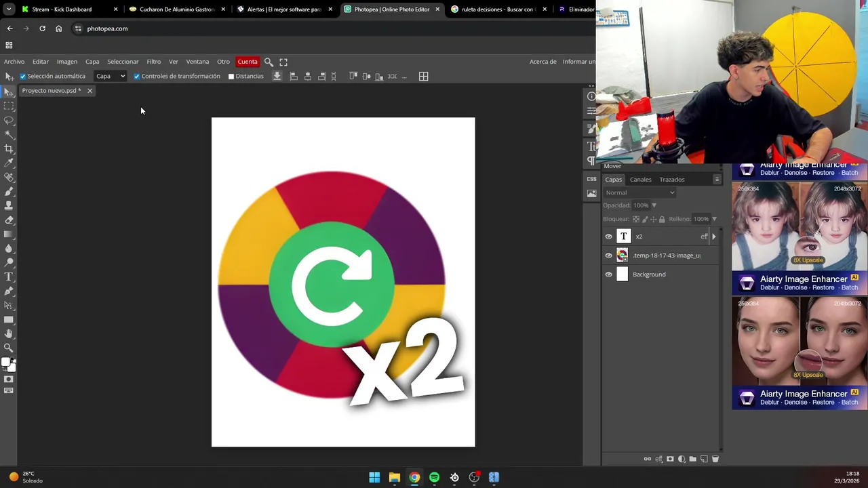This screenshot has height=488, width=868.
Task: Open the Capa auto-select dropdown
Action: tap(110, 76)
